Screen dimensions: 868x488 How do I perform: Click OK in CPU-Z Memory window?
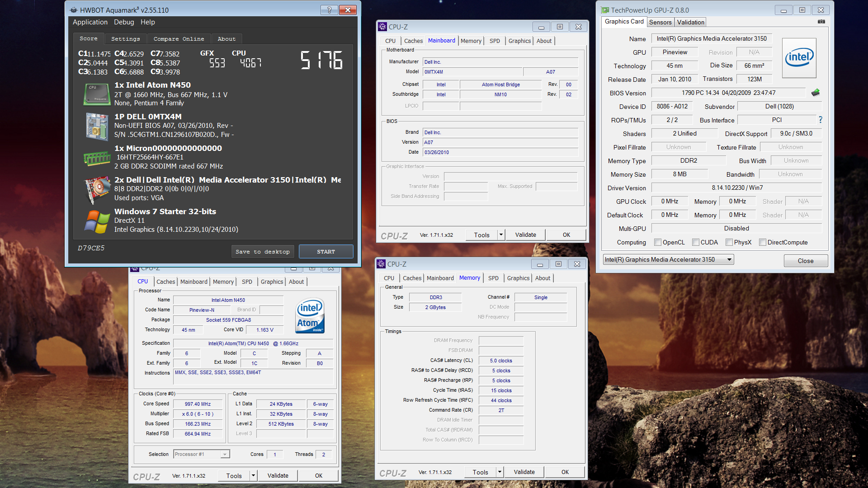(565, 472)
